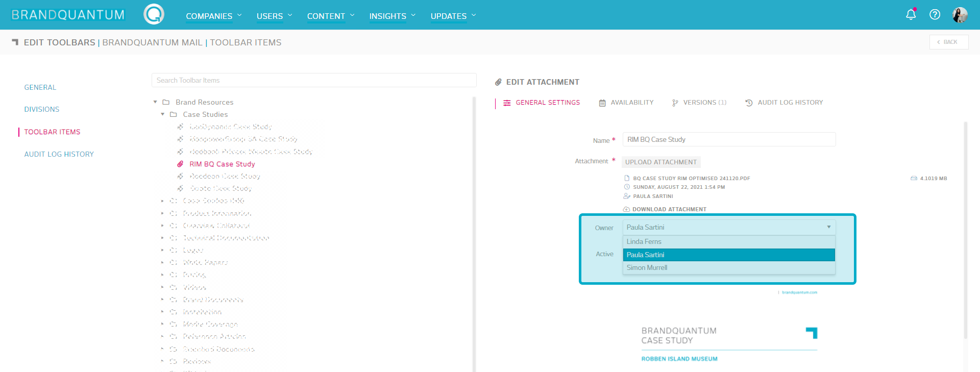Collapse the Case Studies tree node
Screen dimensions: 980x372
(163, 114)
